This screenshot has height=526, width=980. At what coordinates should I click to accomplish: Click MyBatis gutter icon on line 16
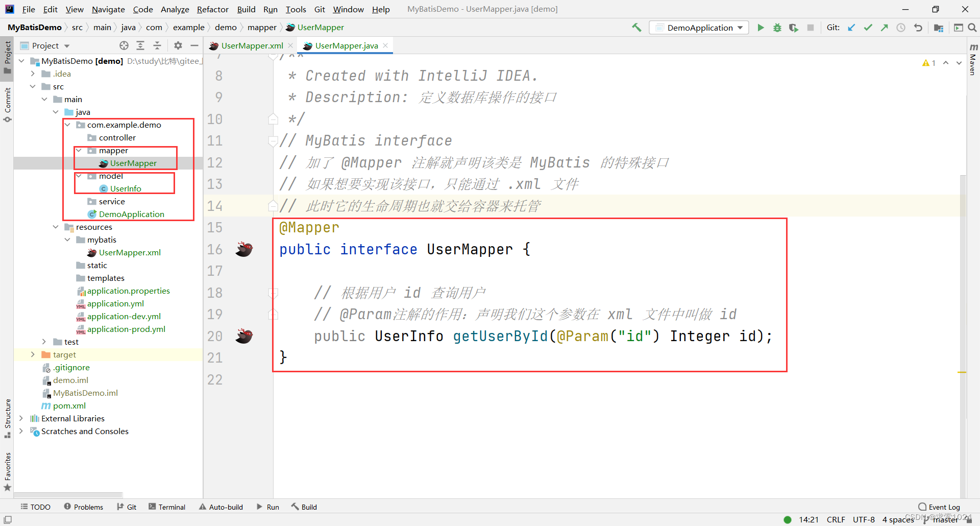[244, 249]
